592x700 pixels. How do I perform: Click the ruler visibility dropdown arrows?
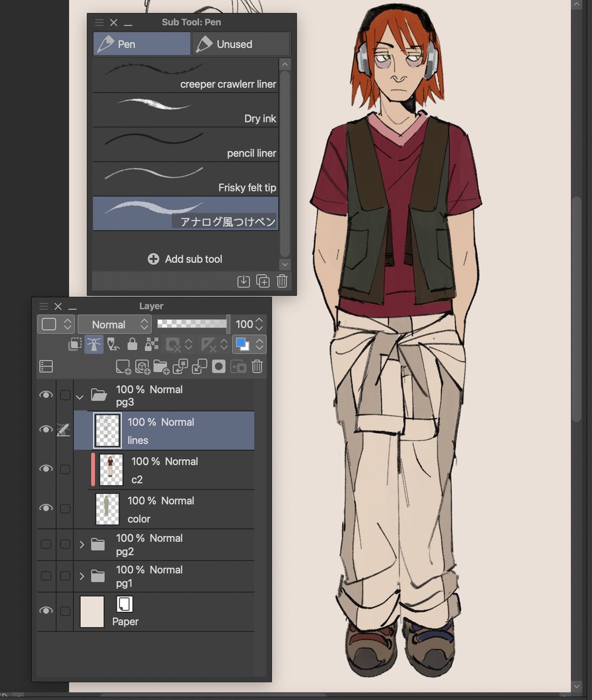[224, 345]
